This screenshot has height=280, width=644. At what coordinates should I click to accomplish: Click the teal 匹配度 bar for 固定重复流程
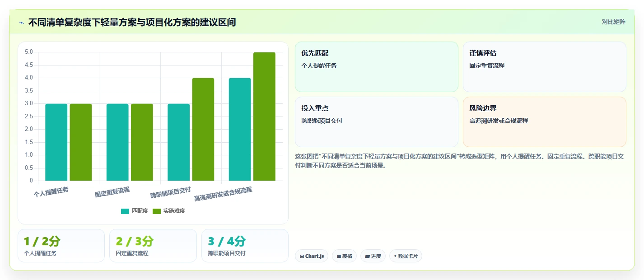(x=117, y=142)
